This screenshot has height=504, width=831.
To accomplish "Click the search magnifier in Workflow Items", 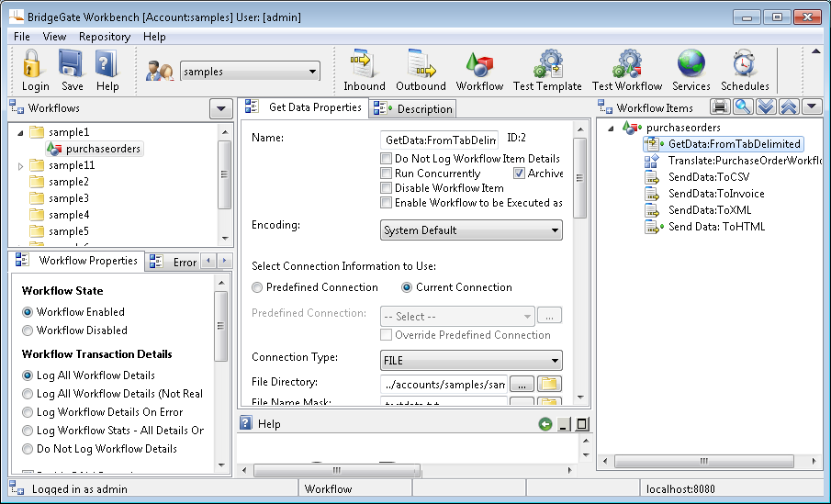I will click(743, 107).
